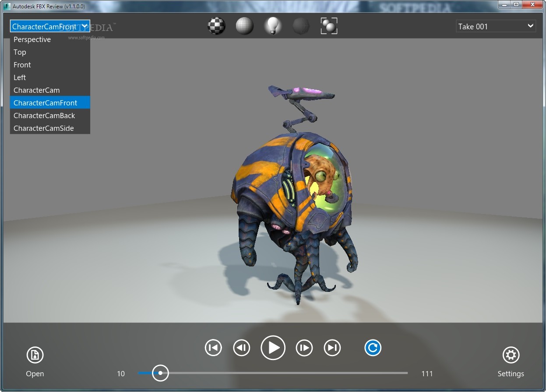546x392 pixels.
Task: Step forward one frame
Action: click(304, 348)
